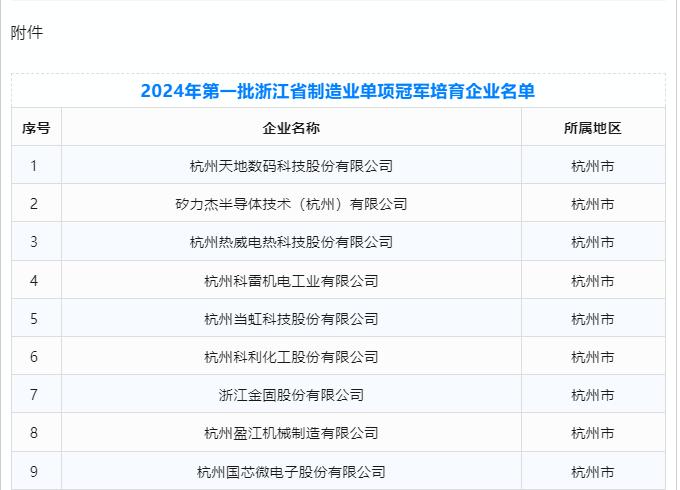The image size is (680, 490).
Task: Click serial number 9 cell
Action: pos(34,472)
